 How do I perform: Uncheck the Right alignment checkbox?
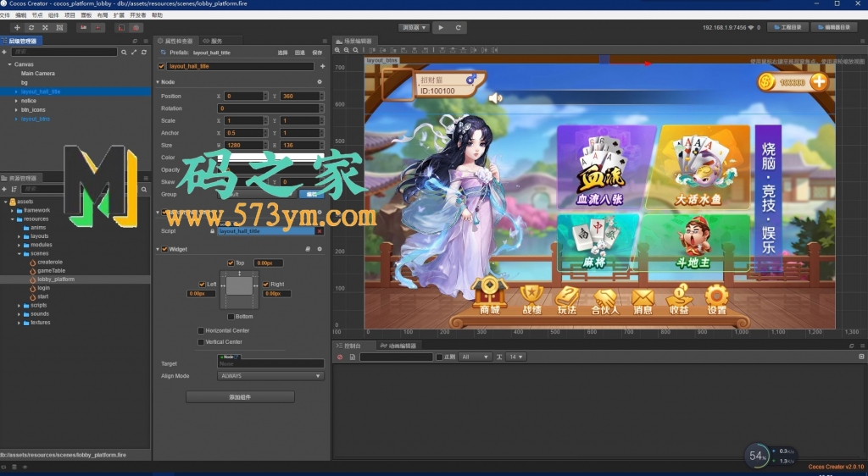pyautogui.click(x=265, y=285)
